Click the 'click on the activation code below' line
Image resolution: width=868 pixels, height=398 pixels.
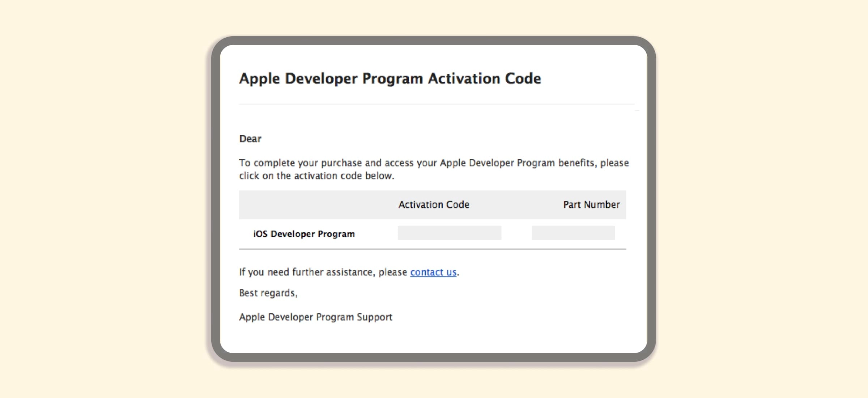[x=316, y=176]
